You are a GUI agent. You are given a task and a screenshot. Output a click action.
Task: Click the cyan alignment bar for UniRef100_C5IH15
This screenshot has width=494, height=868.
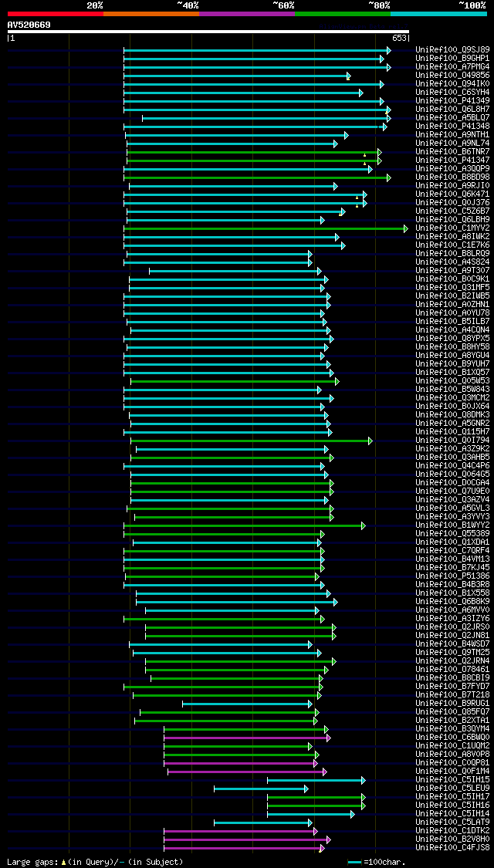coord(315,780)
